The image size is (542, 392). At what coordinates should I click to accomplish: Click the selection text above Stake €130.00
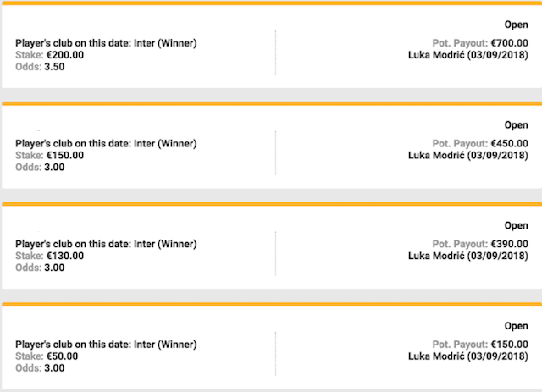(x=106, y=244)
